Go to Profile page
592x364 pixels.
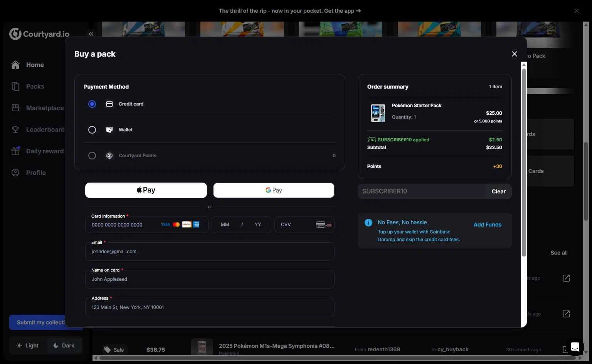tap(36, 173)
